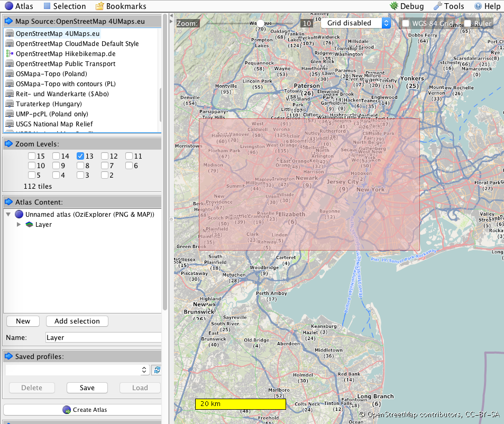Click the OpenStreetMap Public Transport source icon
The width and height of the screenshot is (504, 424).
(10, 63)
